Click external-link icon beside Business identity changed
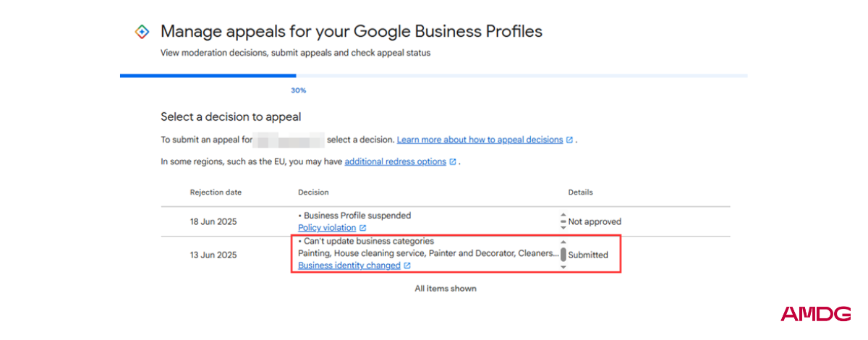This screenshot has width=868, height=340. [x=407, y=266]
